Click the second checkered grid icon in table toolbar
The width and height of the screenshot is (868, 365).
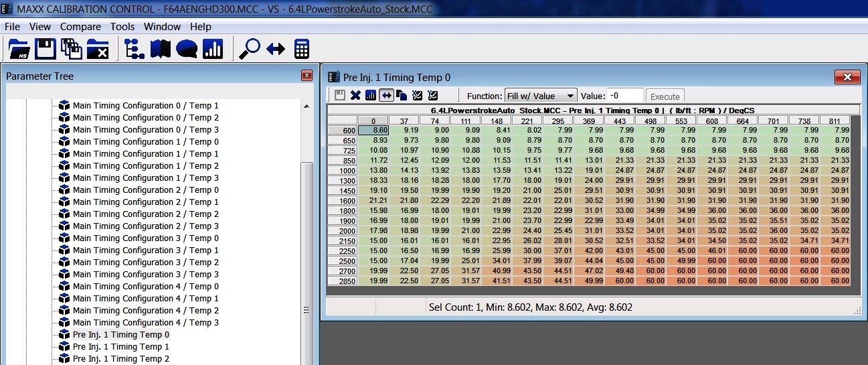[432, 95]
